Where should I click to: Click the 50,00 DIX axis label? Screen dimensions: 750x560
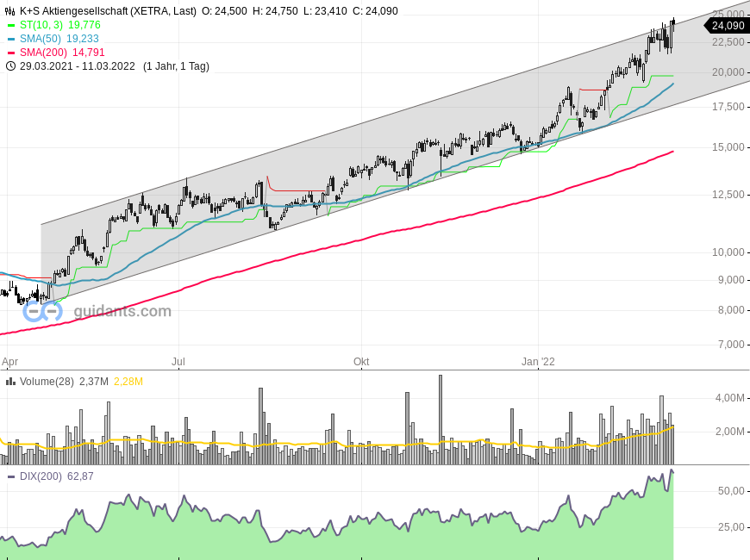(731, 491)
